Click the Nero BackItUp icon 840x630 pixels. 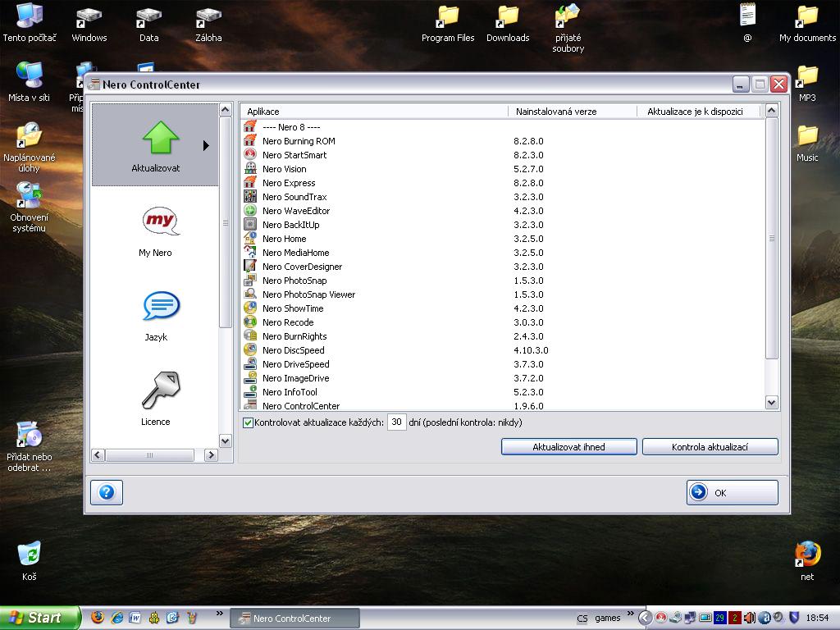pyautogui.click(x=250, y=225)
